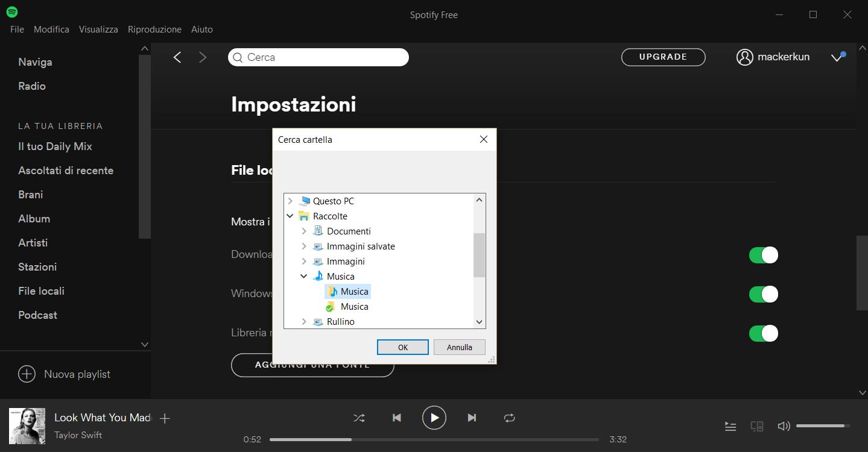
Task: Click the magnifier icon in search box
Action: 238,57
